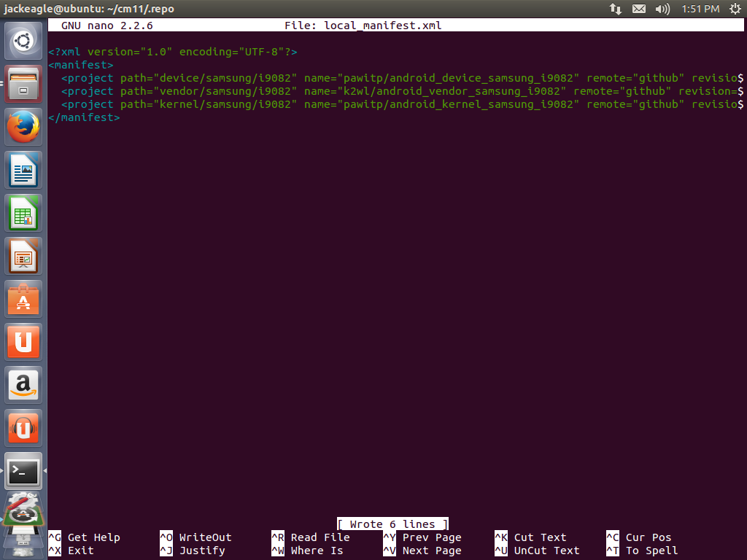Click the File: local_manifest.xml title
The height and width of the screenshot is (560, 747).
[x=363, y=26]
